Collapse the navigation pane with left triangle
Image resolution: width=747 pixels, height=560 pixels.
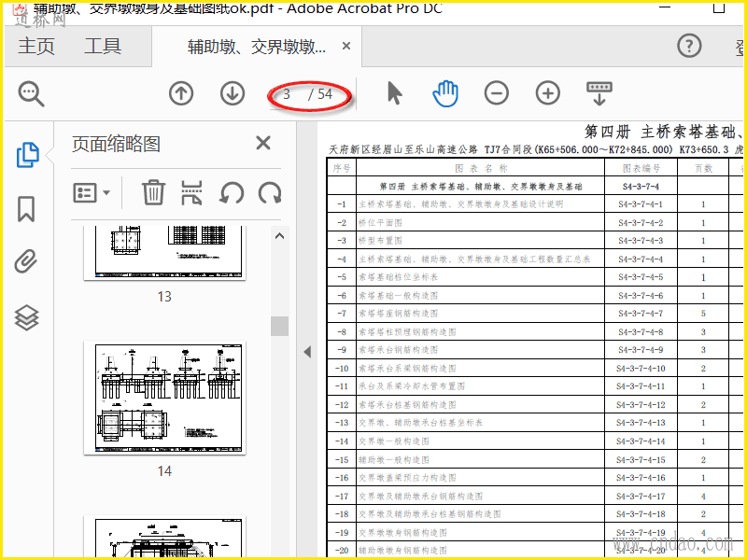307,352
